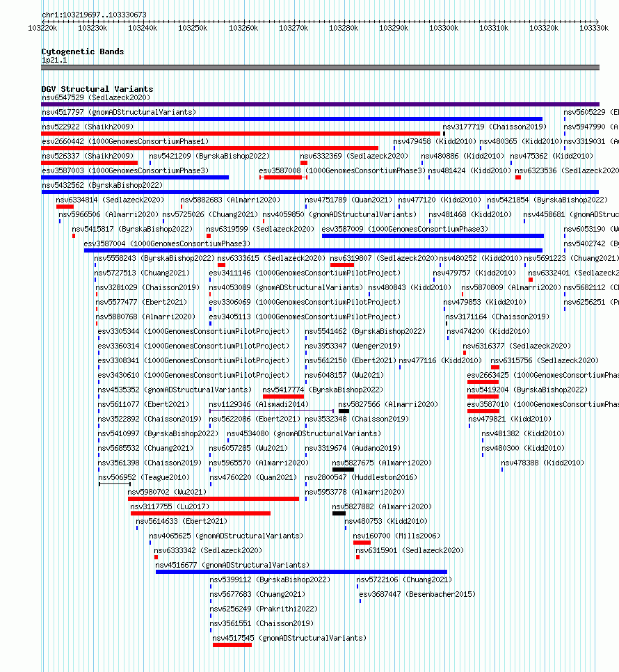Click the esv2660442 red variant bar

pyautogui.click(x=210, y=148)
